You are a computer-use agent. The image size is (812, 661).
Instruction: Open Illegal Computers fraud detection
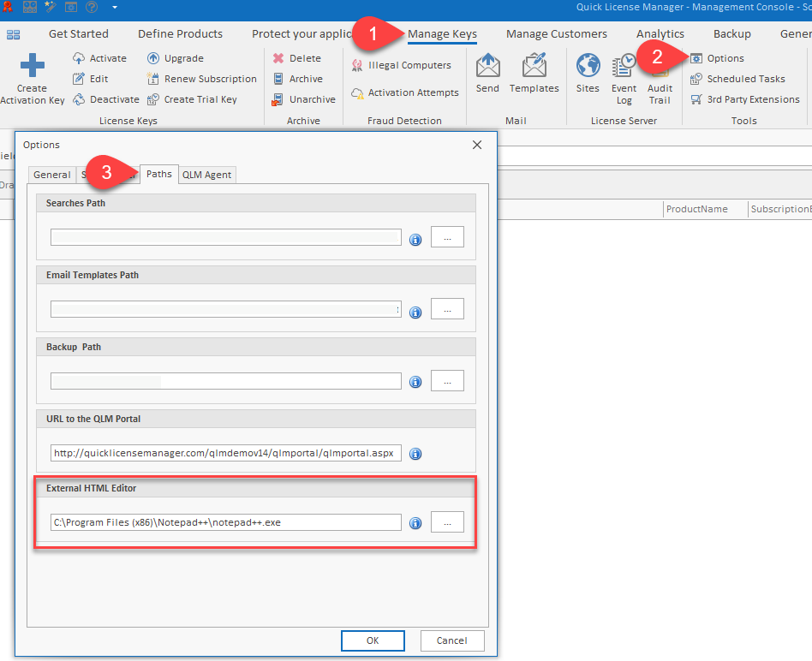click(402, 65)
